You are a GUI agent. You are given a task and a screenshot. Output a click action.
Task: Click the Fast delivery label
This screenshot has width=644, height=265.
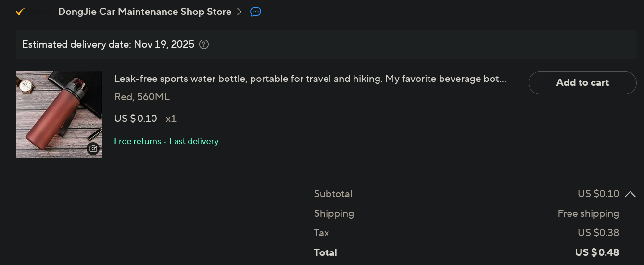point(194,141)
